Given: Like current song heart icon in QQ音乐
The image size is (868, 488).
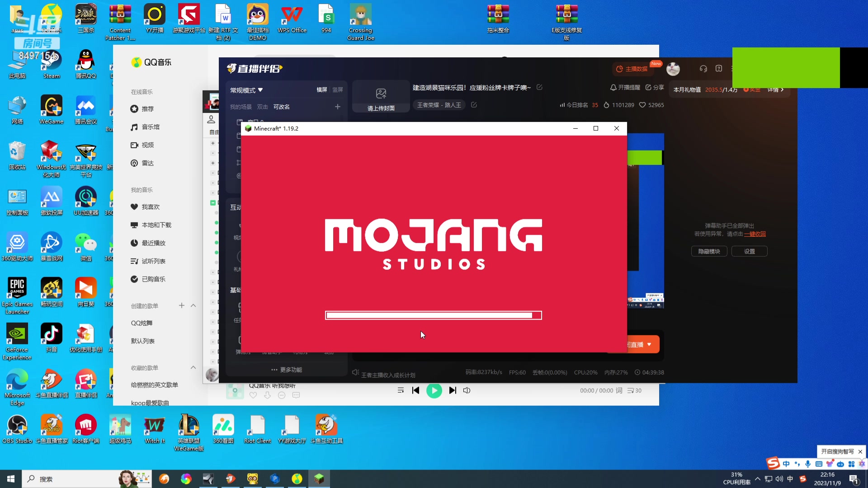Looking at the screenshot, I should pos(253,395).
